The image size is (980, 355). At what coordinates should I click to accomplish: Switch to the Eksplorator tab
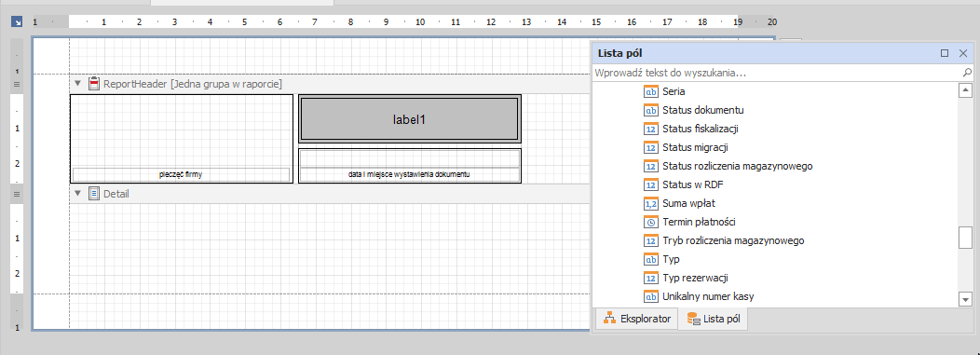pos(637,320)
